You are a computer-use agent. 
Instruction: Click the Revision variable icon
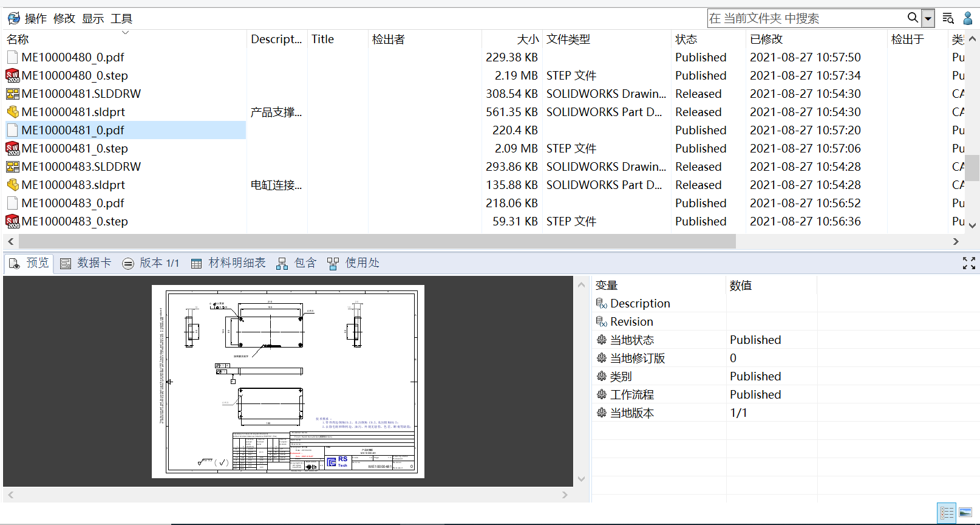coord(602,321)
